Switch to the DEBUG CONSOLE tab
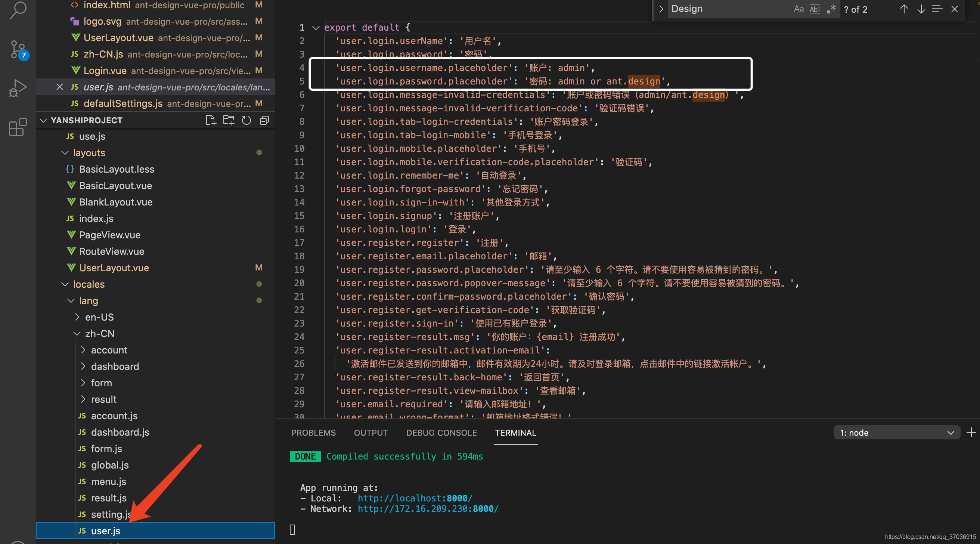Image resolution: width=980 pixels, height=544 pixels. 441,432
